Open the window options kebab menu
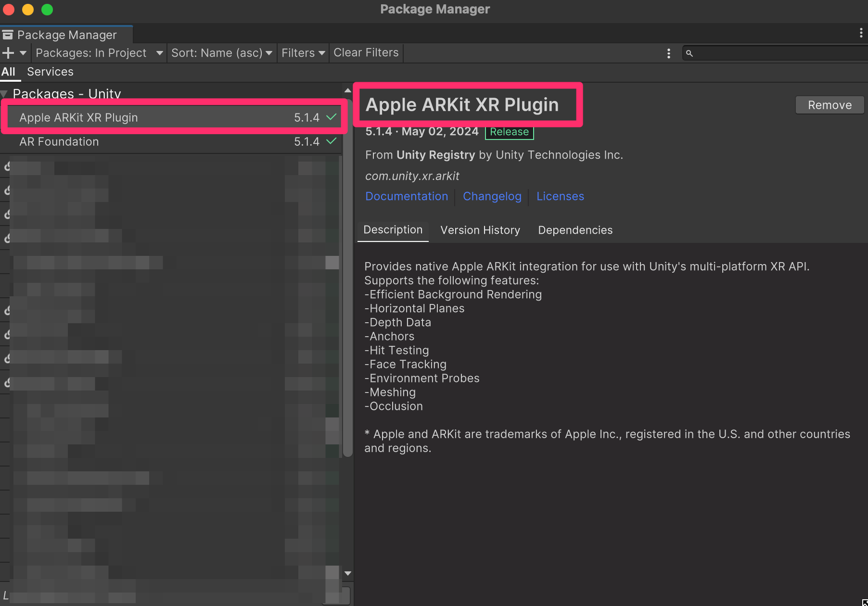The width and height of the screenshot is (868, 606). pos(861,33)
